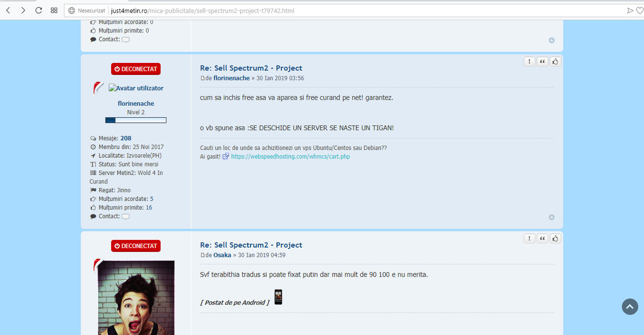Viewport: 644px width, 335px height.
Task: Open Osaka's post permalink icon
Action: tap(203, 256)
